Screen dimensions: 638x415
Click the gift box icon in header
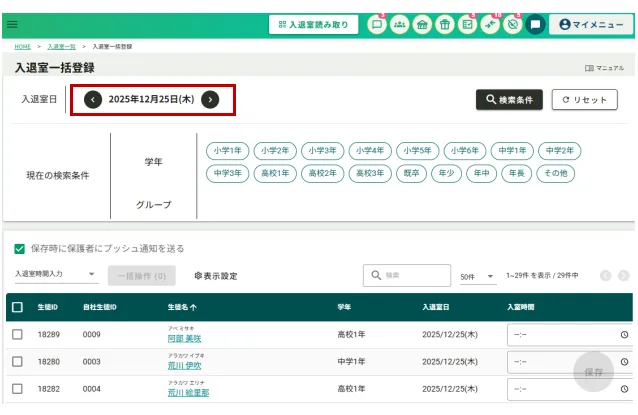445,24
